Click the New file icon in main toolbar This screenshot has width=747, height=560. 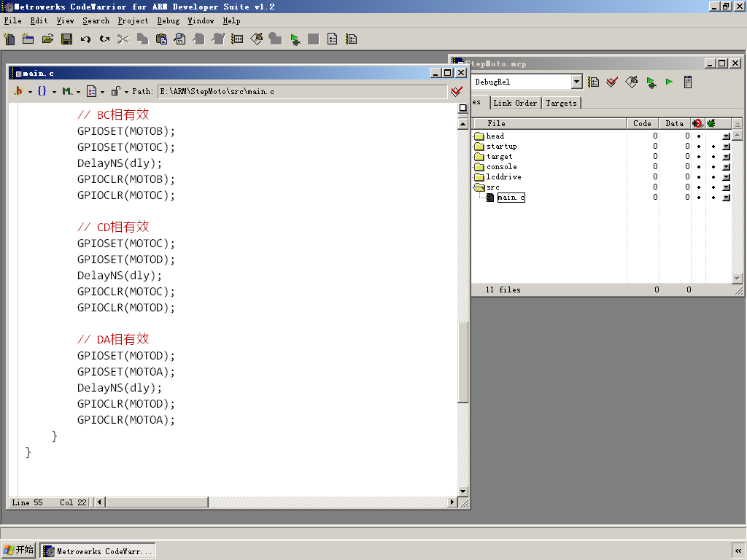click(x=9, y=39)
